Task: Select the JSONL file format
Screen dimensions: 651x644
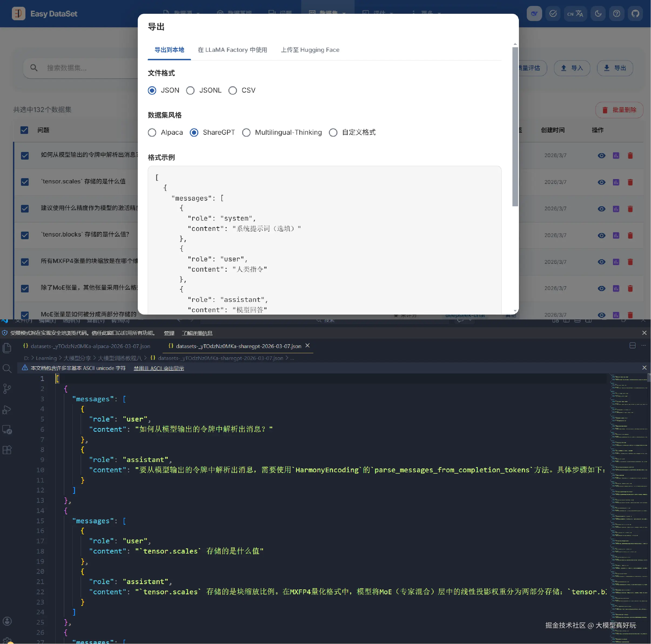Action: click(x=190, y=91)
